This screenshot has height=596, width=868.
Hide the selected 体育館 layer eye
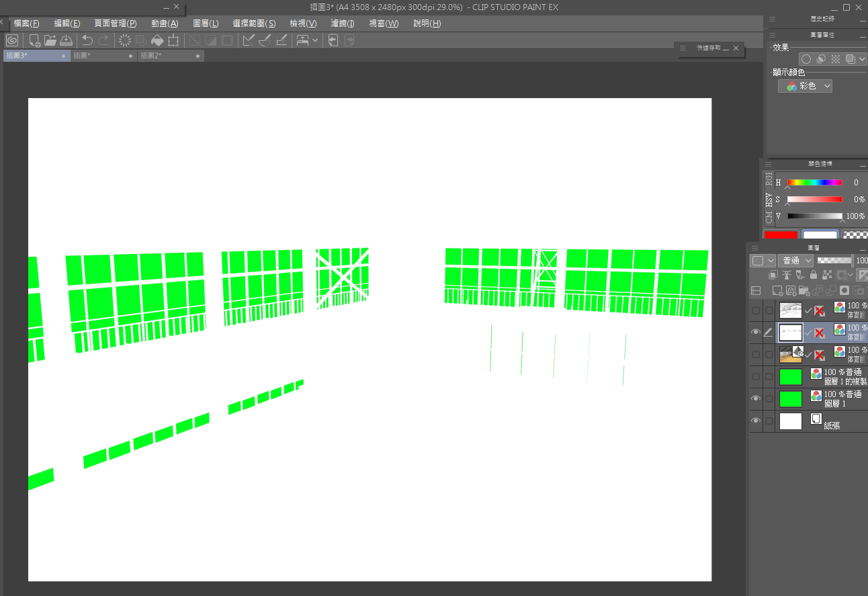[756, 332]
